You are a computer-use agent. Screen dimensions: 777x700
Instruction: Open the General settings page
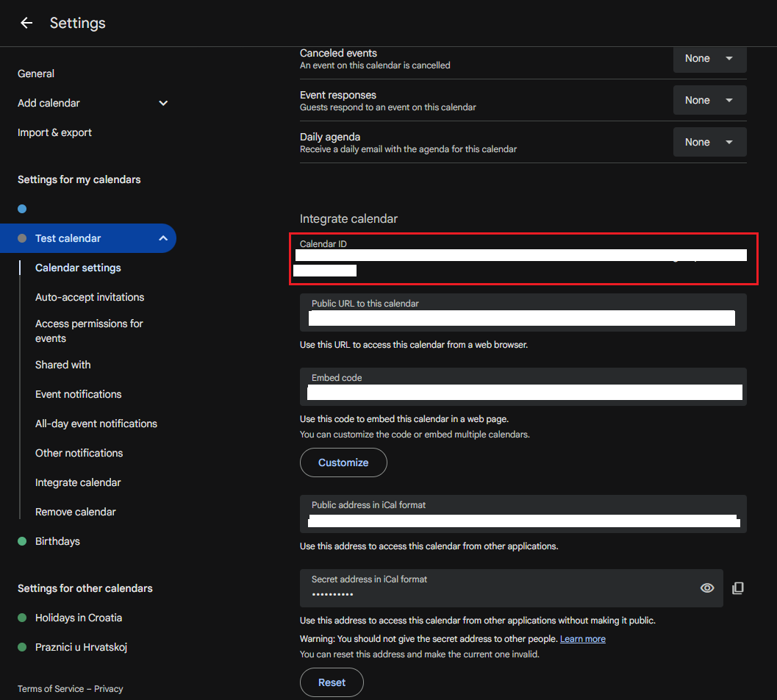(x=36, y=74)
